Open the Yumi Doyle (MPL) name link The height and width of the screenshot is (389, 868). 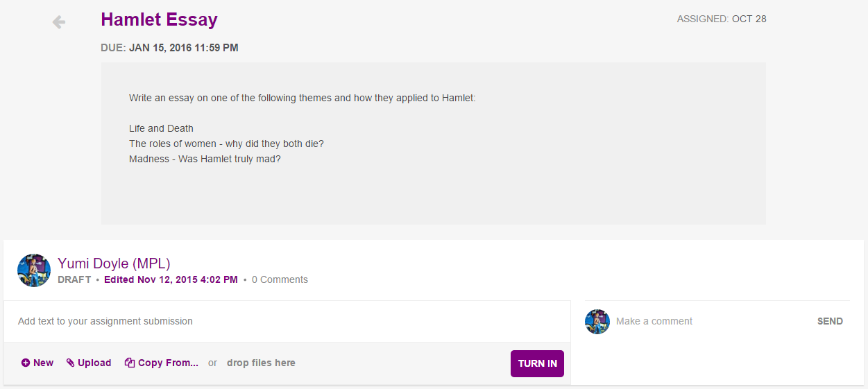coord(114,263)
